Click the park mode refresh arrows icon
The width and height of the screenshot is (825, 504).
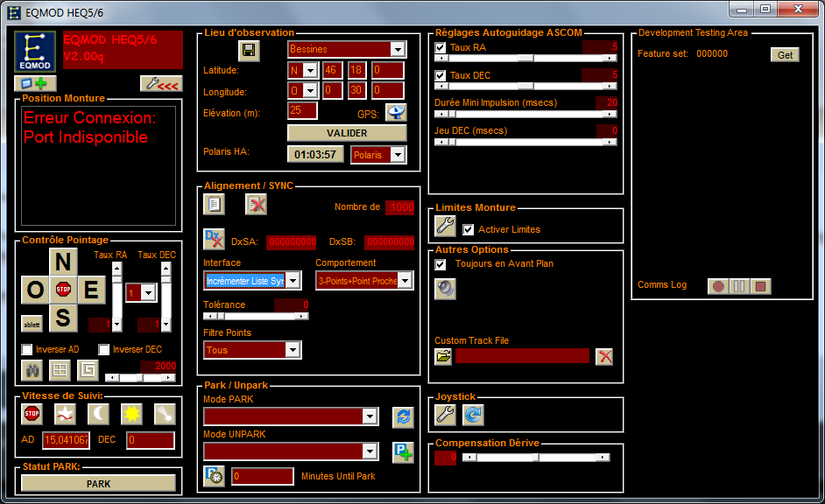403,417
